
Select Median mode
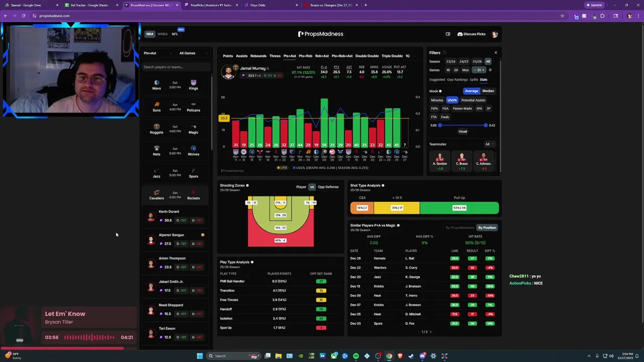coord(488,91)
